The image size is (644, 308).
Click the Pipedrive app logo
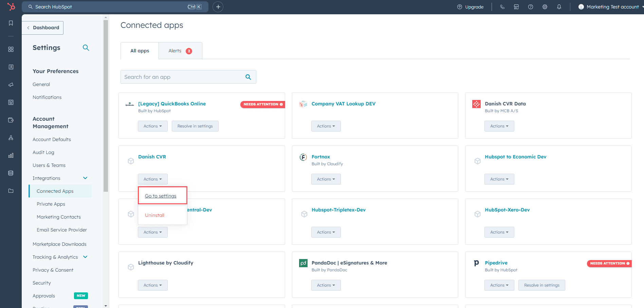point(476,263)
